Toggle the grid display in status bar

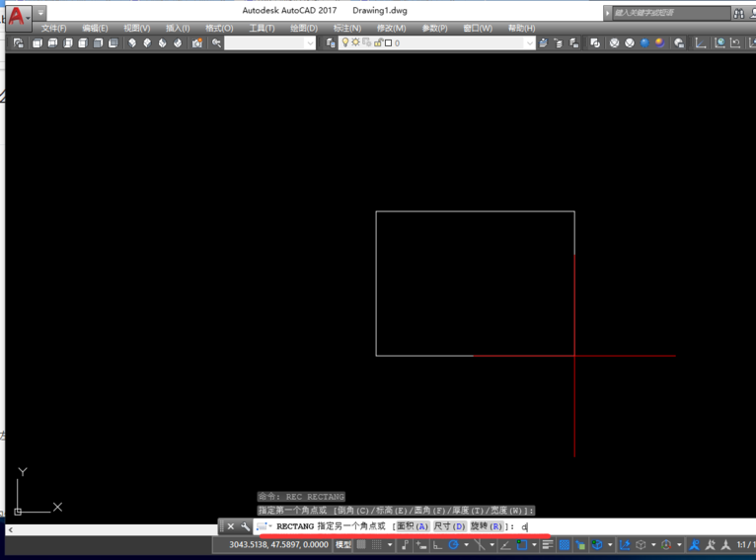pos(362,545)
